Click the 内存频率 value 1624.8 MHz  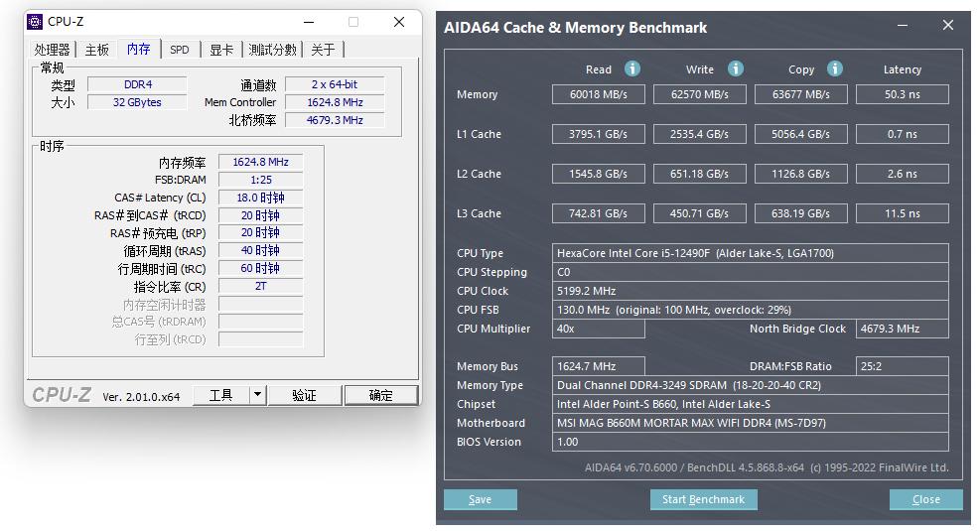pos(260,163)
